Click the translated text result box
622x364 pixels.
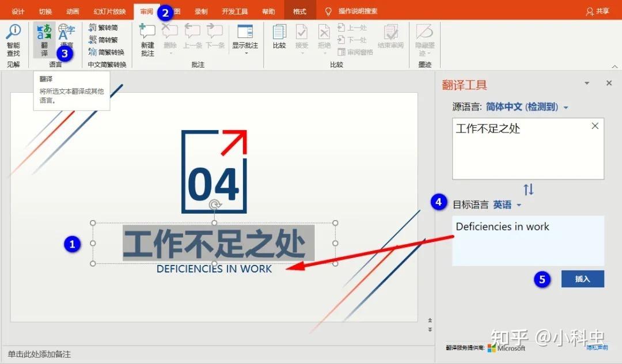pos(528,241)
